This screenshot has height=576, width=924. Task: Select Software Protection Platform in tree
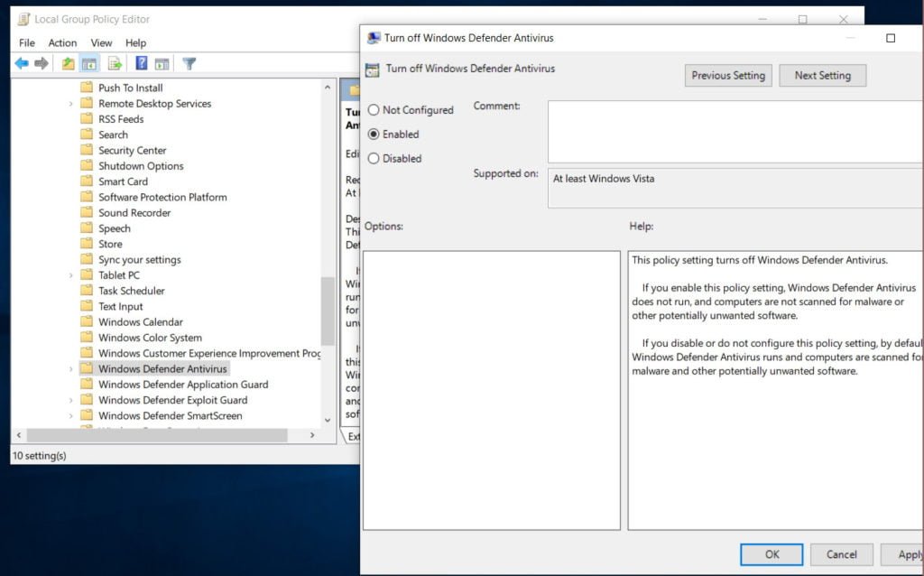coord(162,197)
